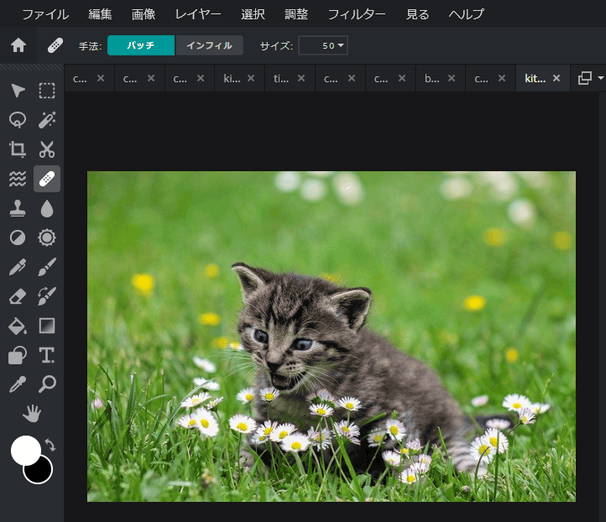Click the window arrangement icon
This screenshot has width=606, height=522.
[x=585, y=78]
